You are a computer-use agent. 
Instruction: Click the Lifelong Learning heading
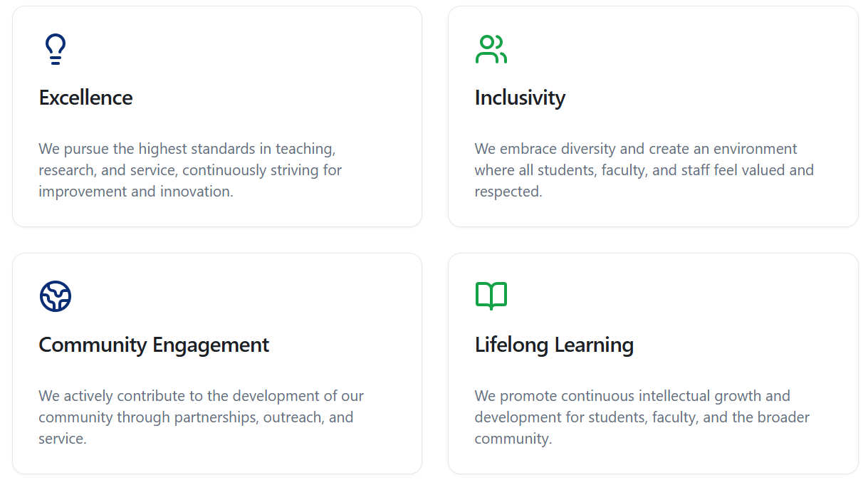[x=554, y=345]
